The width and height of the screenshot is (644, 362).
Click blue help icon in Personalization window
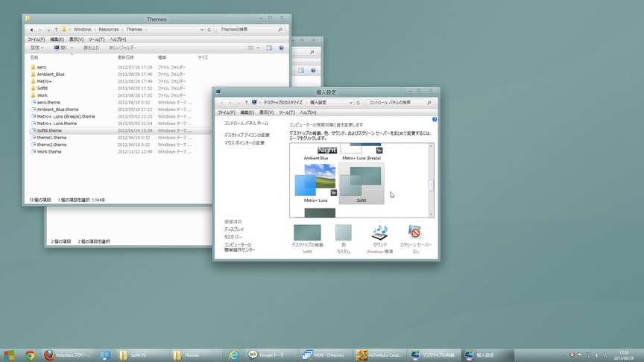435,119
